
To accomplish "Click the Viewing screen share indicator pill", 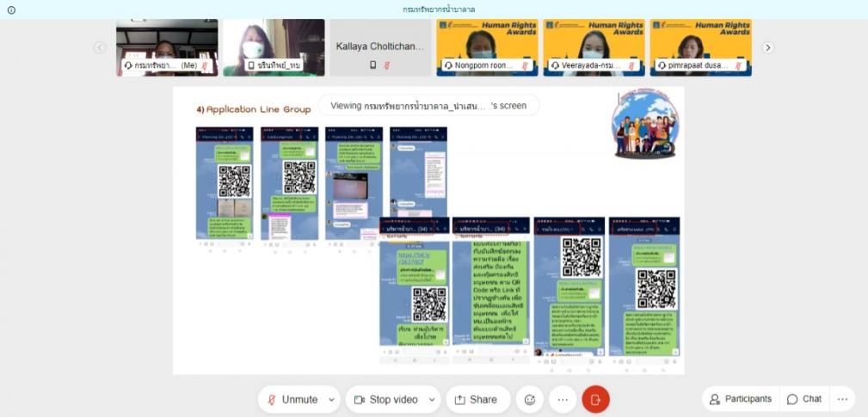I will pyautogui.click(x=428, y=105).
